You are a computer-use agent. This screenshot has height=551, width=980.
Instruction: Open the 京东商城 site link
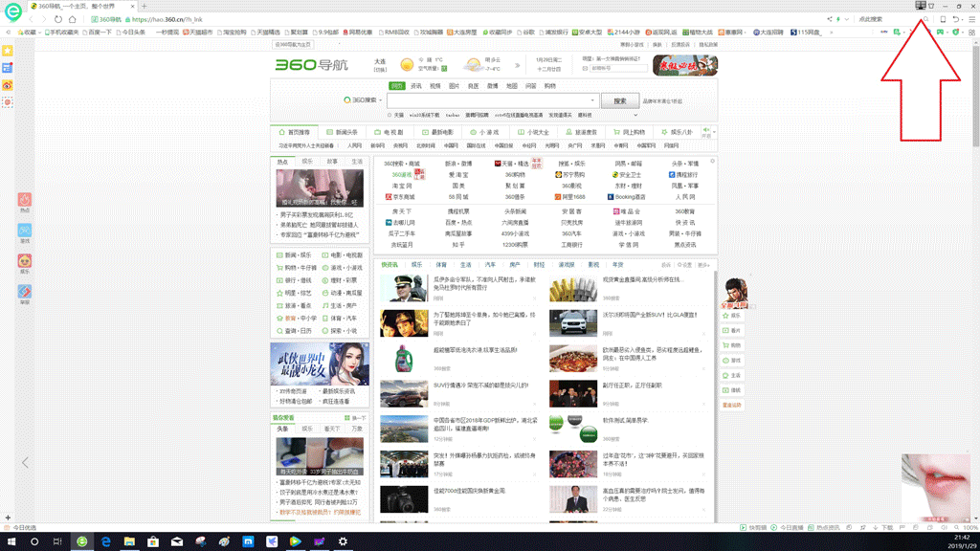[400, 197]
